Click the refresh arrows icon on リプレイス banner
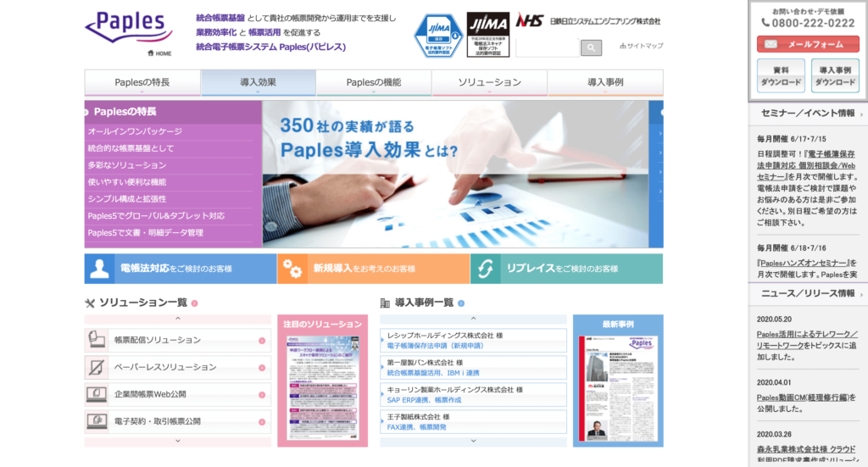 click(x=486, y=269)
